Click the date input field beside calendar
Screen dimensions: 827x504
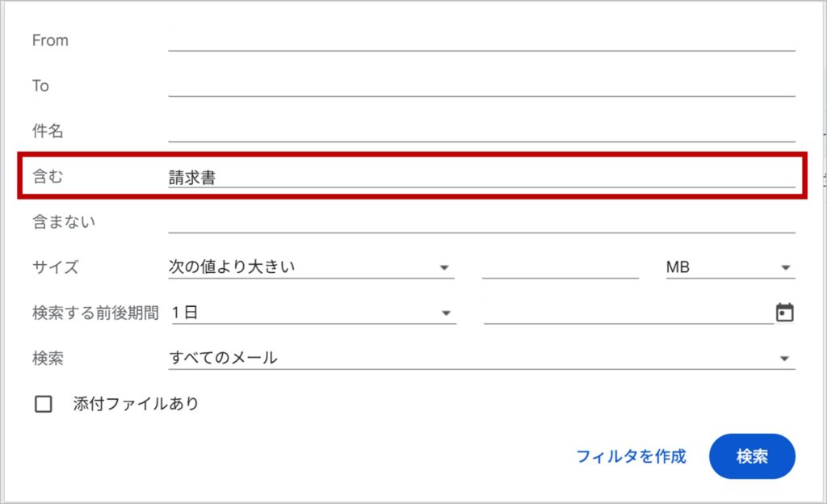[628, 313]
